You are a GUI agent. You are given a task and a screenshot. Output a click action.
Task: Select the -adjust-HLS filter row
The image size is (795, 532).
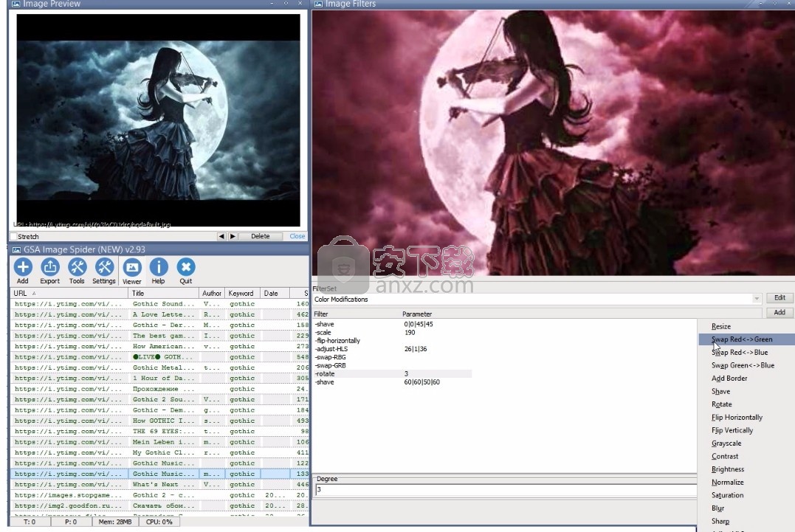[x=393, y=349]
